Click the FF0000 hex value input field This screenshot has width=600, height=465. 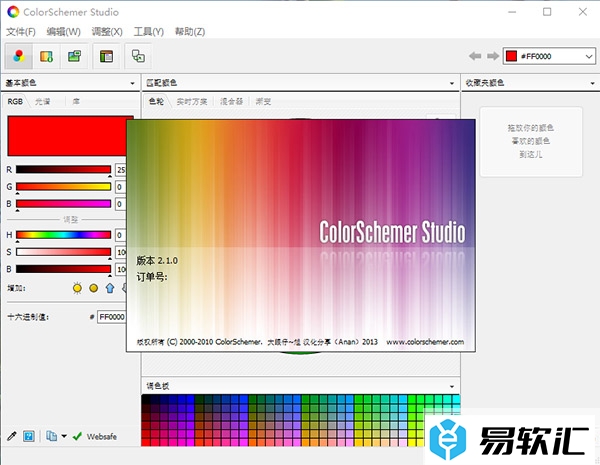(x=112, y=317)
